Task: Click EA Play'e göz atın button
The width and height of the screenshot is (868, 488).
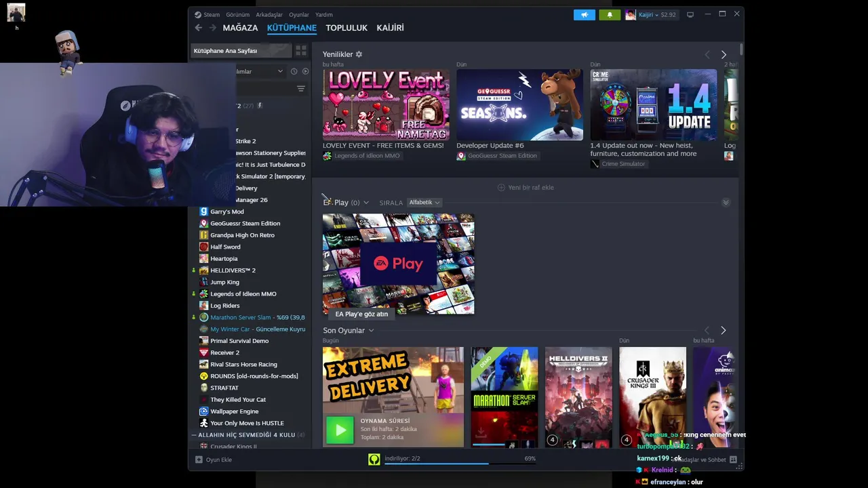Action: 361,314
